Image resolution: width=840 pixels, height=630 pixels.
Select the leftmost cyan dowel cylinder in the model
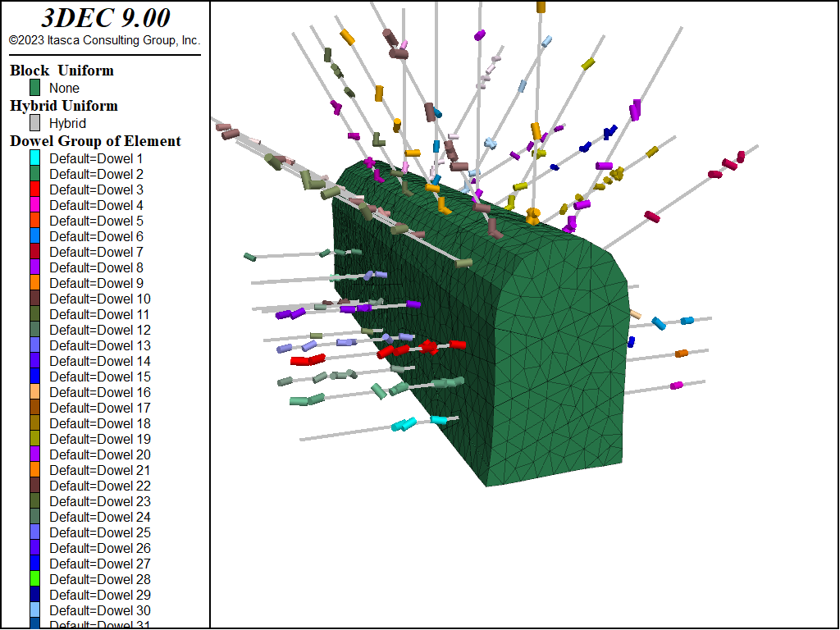pos(403,425)
